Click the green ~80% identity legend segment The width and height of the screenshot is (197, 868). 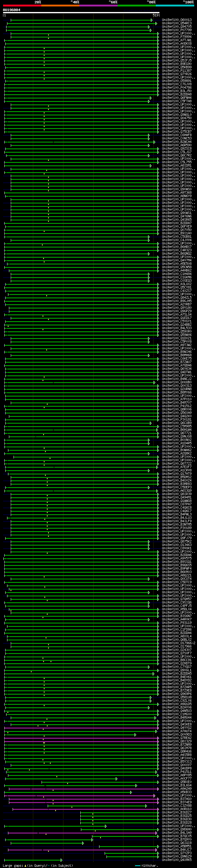point(137,6)
